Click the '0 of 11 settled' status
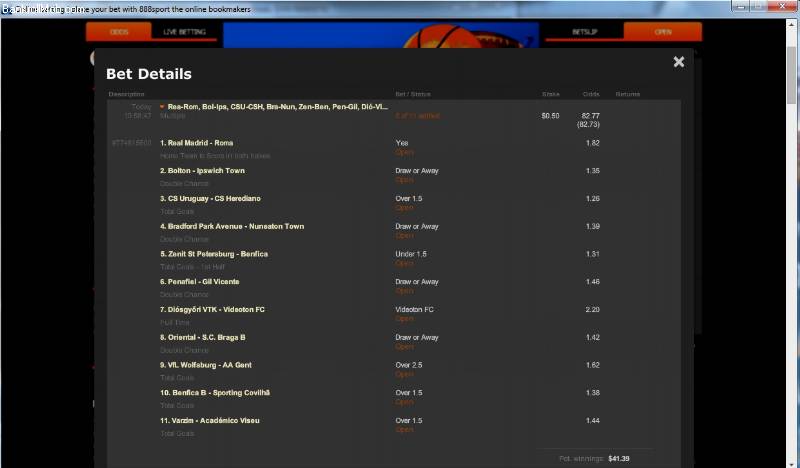Screen dimensions: 800x468 (x=417, y=116)
